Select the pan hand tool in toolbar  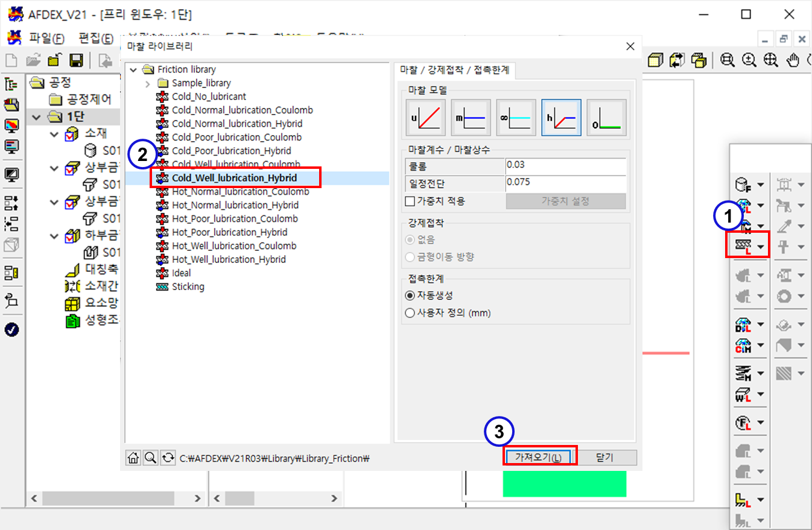point(793,60)
